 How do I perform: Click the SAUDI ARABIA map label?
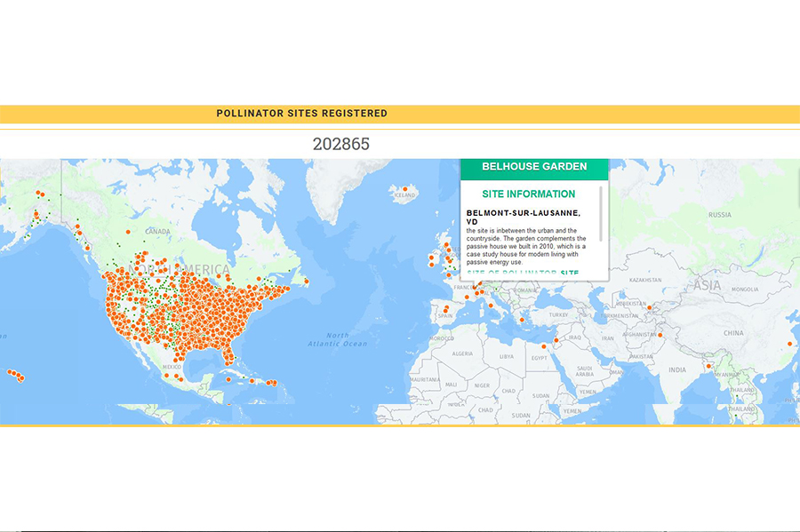click(585, 371)
